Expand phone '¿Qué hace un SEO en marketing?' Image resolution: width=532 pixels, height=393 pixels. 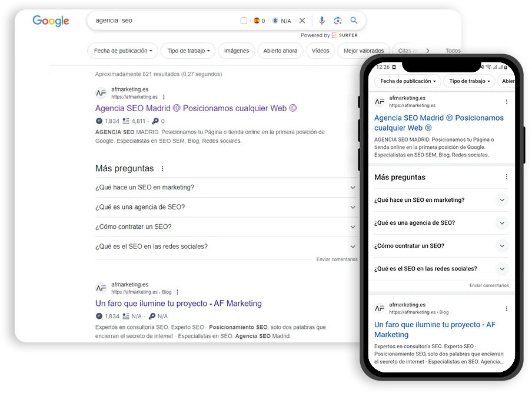[441, 200]
